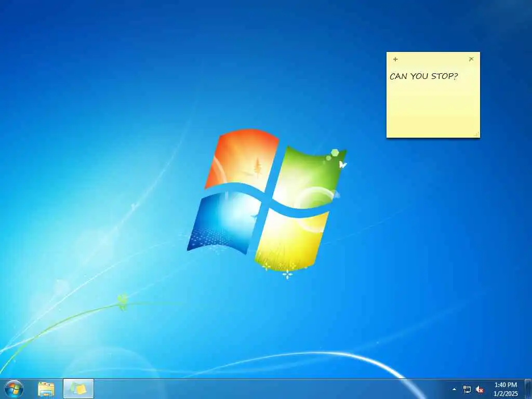Open the clock showing 1:40 PM

(506, 389)
